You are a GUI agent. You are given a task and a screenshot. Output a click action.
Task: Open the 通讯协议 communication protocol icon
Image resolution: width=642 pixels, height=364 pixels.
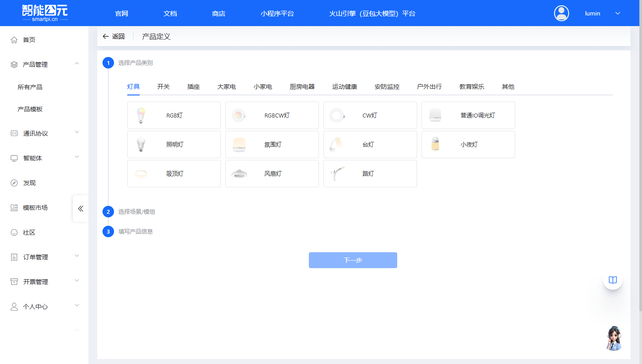tap(14, 133)
